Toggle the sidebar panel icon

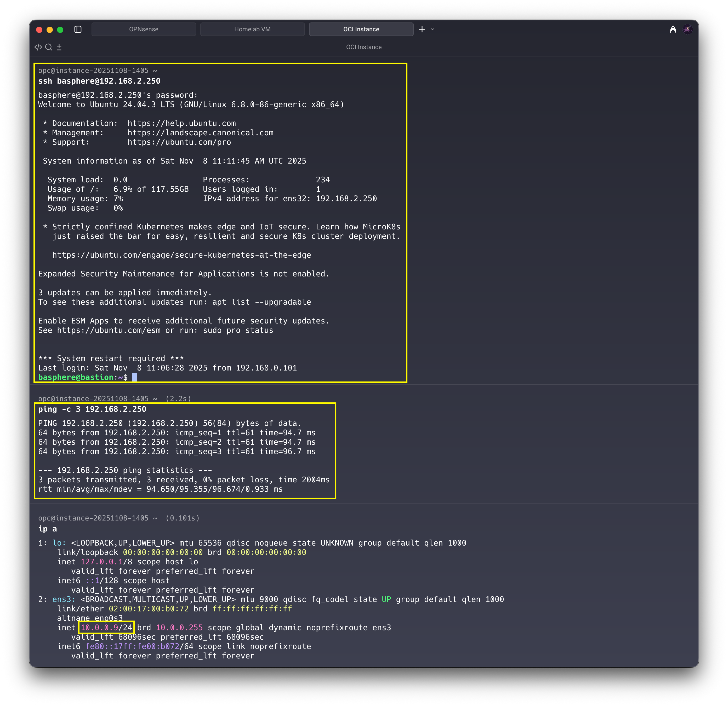coord(78,29)
